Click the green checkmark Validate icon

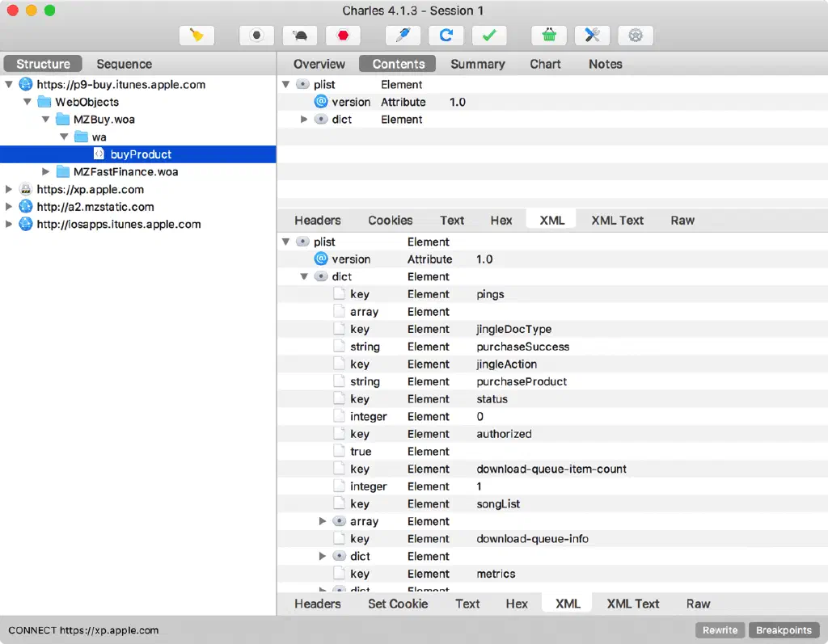(489, 36)
